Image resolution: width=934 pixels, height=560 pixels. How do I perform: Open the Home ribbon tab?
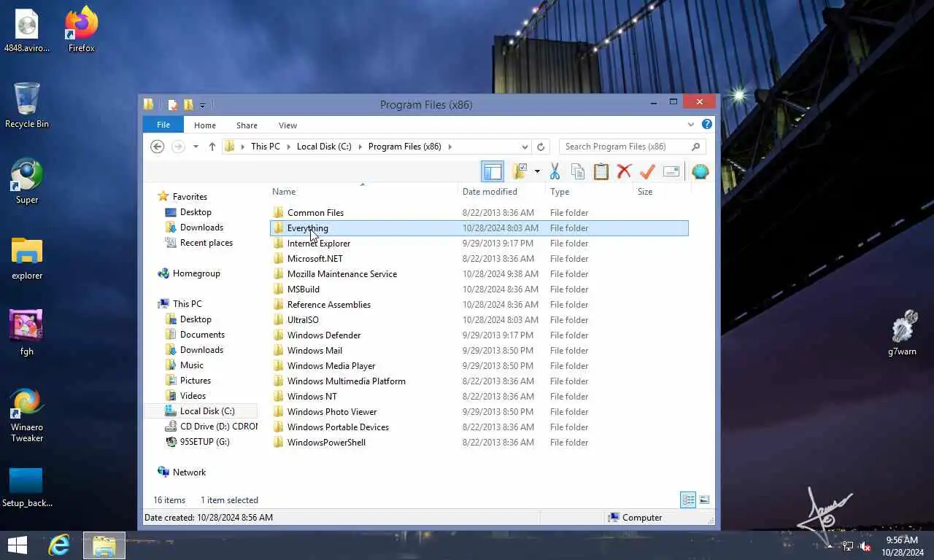click(205, 125)
